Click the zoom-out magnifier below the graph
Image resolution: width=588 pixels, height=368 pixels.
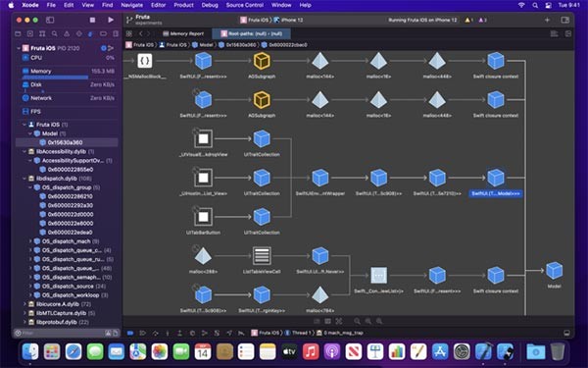point(357,321)
